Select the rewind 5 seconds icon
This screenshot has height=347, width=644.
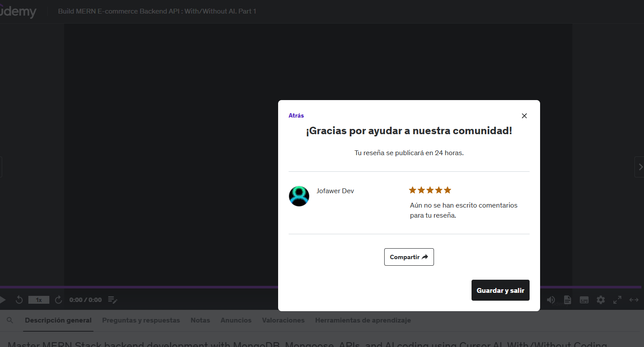(x=19, y=300)
